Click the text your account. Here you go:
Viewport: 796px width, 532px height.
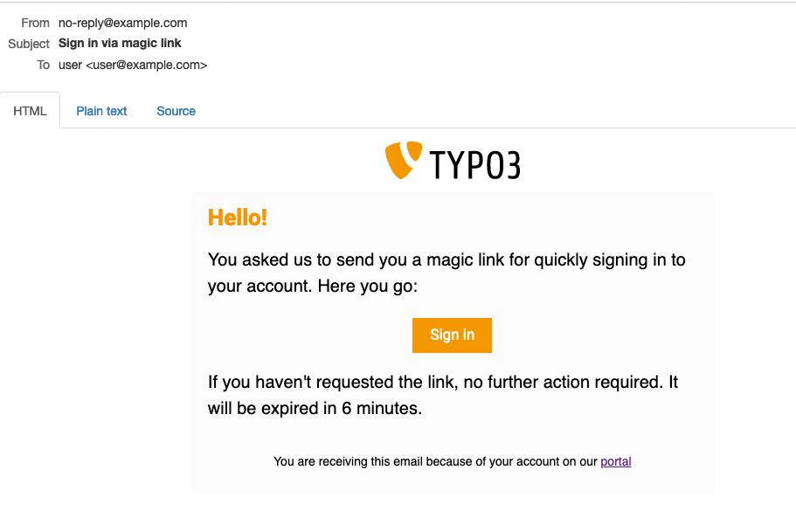click(313, 286)
